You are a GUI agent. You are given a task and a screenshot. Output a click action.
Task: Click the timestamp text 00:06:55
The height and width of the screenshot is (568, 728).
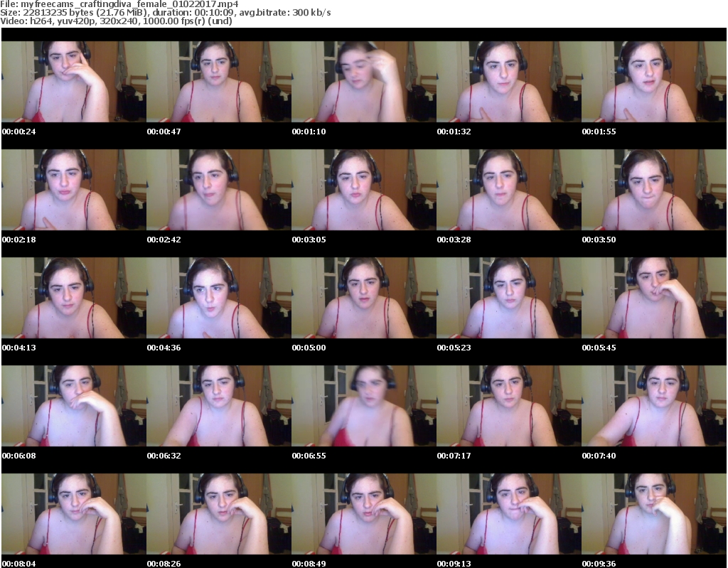click(x=309, y=456)
